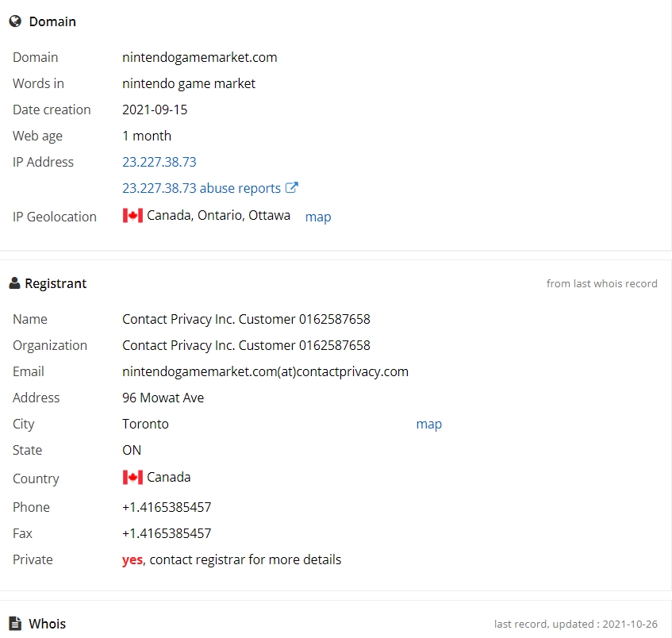
Task: Click the Canada flag in Country row
Action: pos(132,477)
